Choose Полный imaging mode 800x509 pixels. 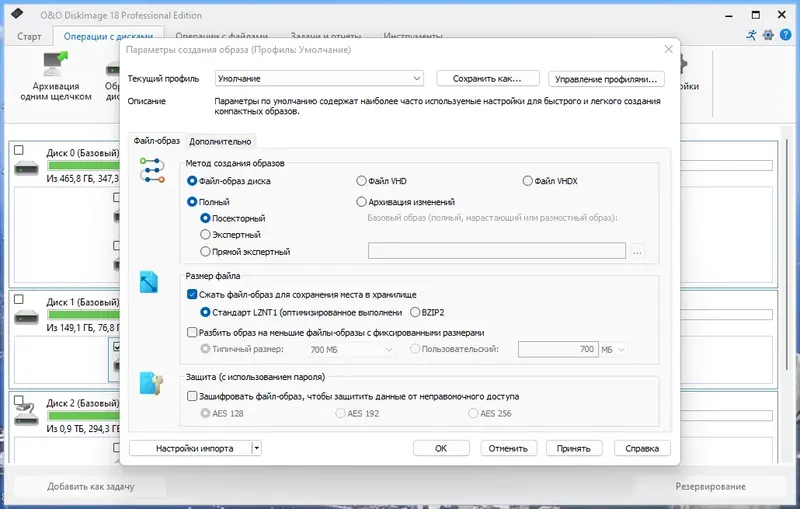(192, 202)
